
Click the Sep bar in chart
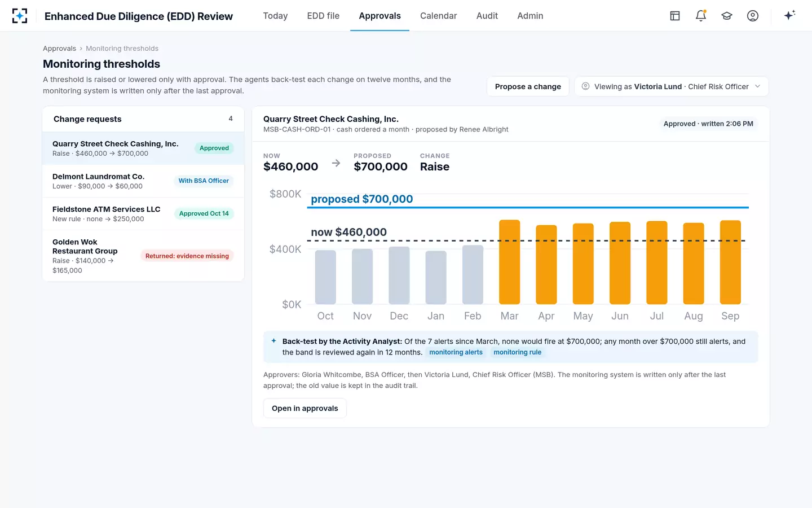pyautogui.click(x=730, y=262)
